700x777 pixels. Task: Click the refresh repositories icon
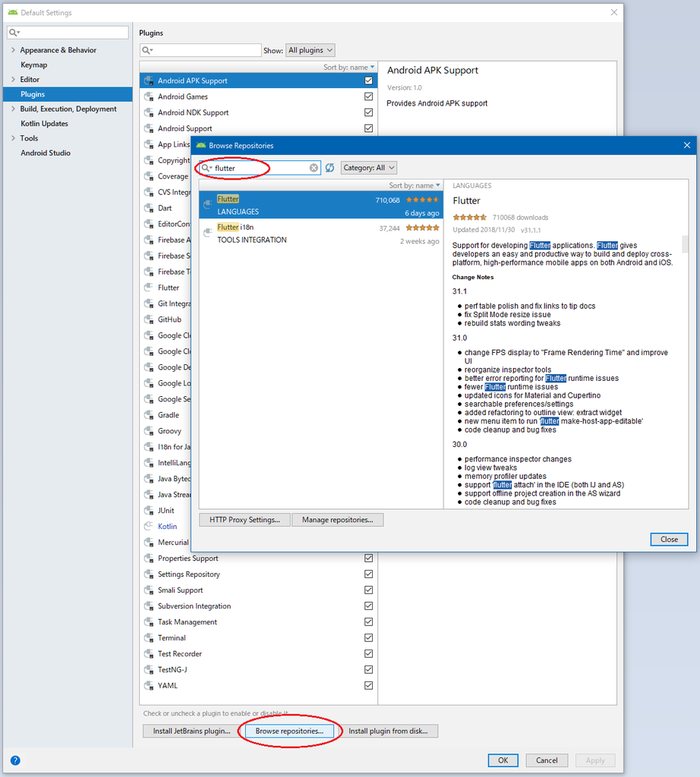pyautogui.click(x=330, y=168)
